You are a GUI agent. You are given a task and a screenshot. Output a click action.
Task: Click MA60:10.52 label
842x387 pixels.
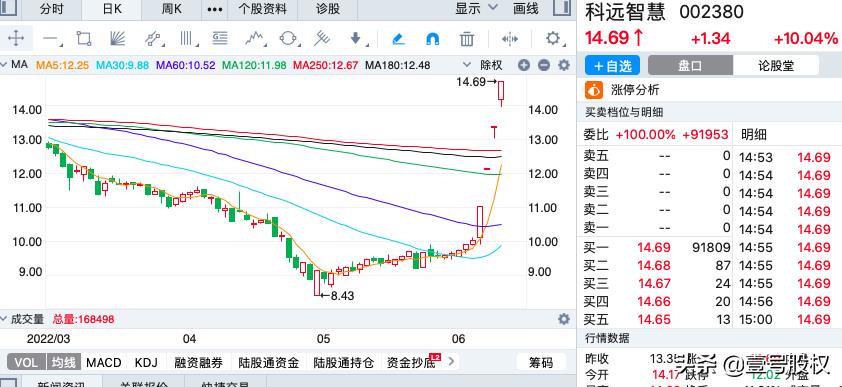(x=186, y=65)
